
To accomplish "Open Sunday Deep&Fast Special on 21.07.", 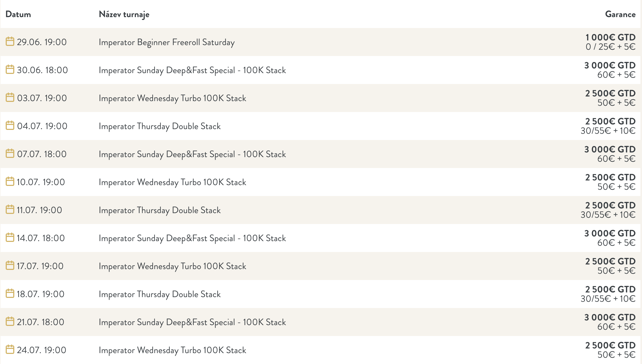I will pyautogui.click(x=192, y=322).
